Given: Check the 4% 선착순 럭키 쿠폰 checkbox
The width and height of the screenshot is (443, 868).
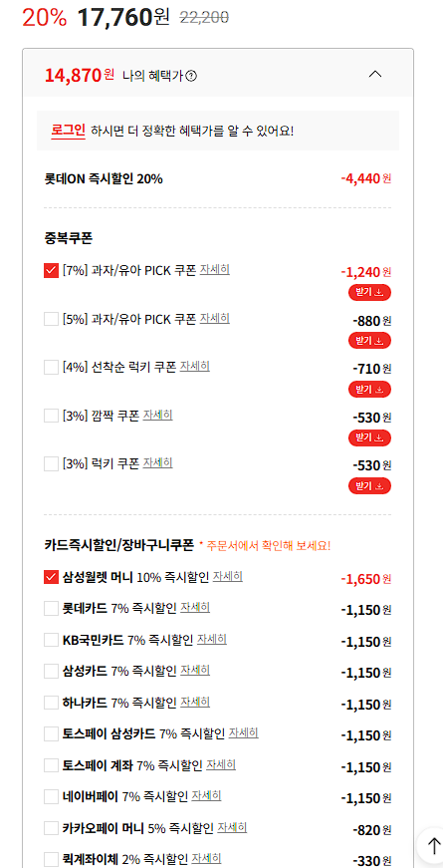Looking at the screenshot, I should (x=51, y=367).
